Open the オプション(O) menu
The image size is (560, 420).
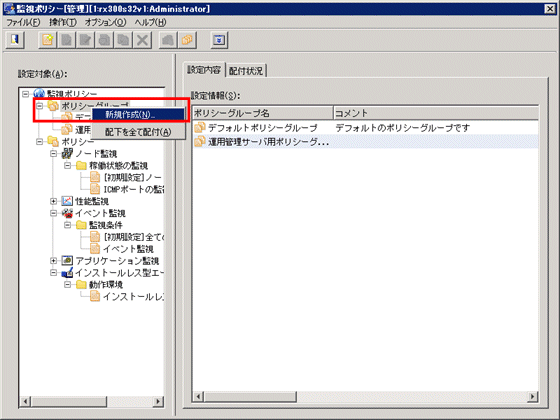[105, 22]
